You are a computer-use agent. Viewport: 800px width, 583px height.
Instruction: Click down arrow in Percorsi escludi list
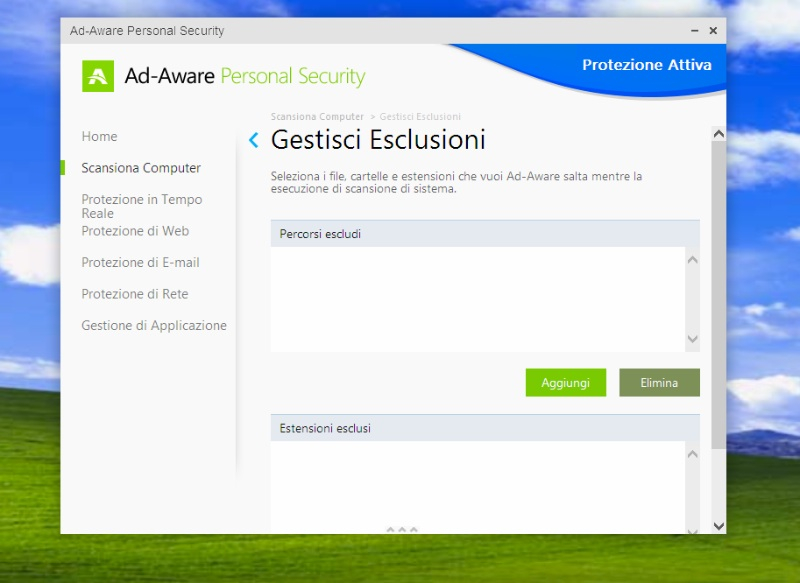(692, 340)
